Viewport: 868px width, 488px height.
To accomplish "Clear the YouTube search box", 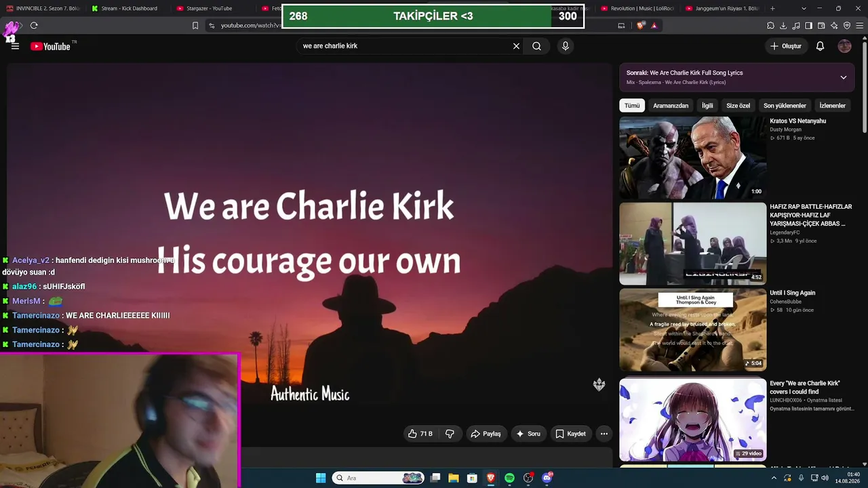I will tap(516, 46).
